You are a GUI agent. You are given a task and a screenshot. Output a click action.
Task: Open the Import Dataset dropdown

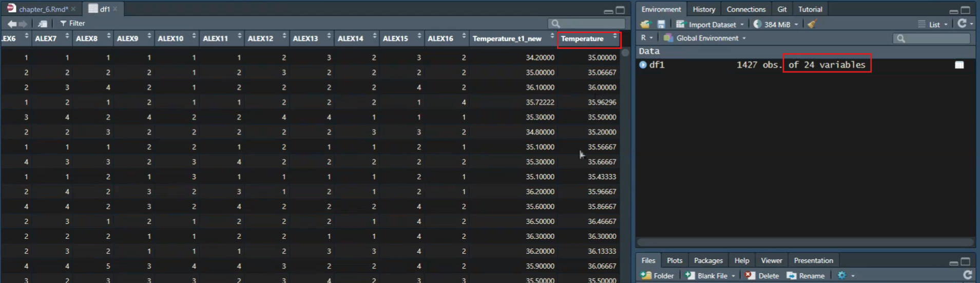tap(712, 24)
